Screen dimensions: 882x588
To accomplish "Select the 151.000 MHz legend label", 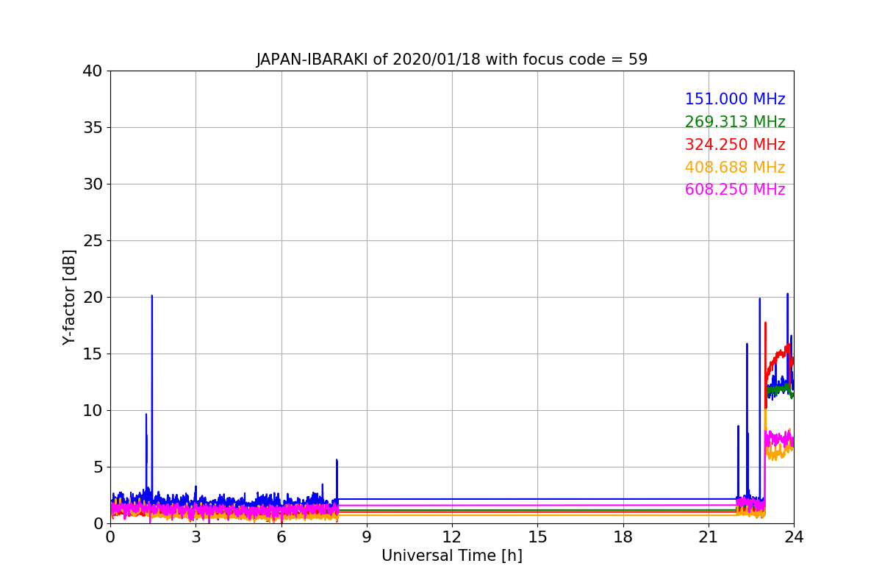I will click(735, 99).
